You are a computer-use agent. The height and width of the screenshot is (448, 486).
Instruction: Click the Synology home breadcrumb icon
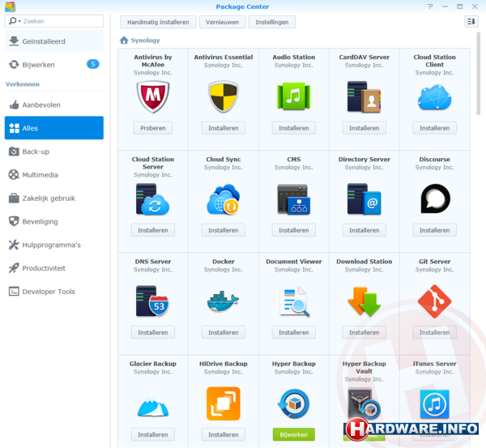[124, 40]
